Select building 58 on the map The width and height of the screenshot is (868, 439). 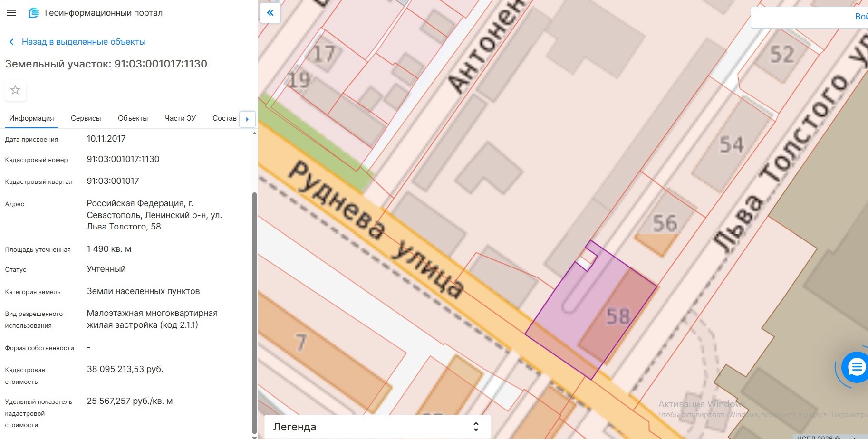(x=618, y=316)
